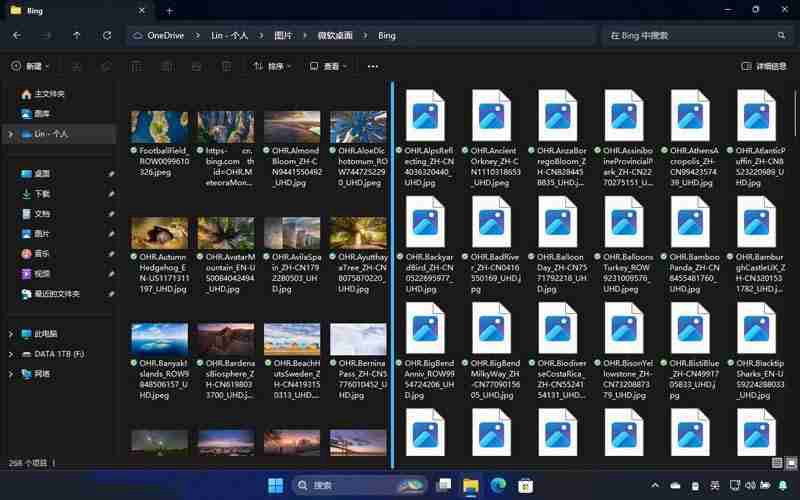The width and height of the screenshot is (800, 500).
Task: Select the OHR.AlmondBloom image thumbnail
Action: 292,128
